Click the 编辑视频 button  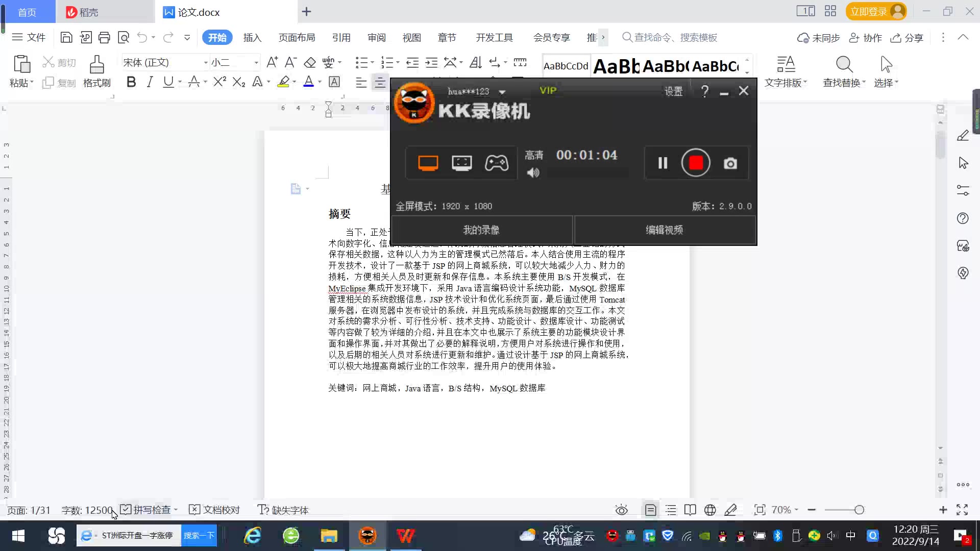click(664, 230)
